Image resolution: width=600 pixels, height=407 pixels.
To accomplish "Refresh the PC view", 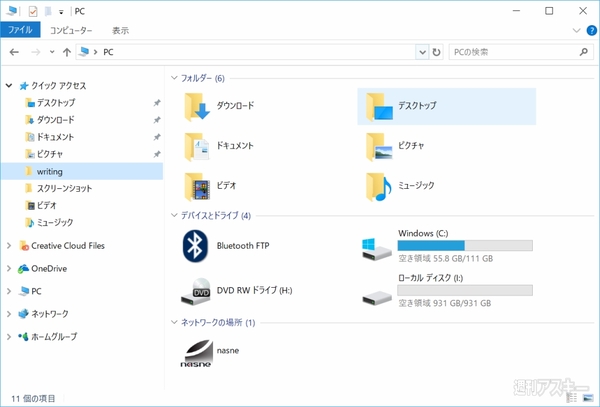I will 436,52.
